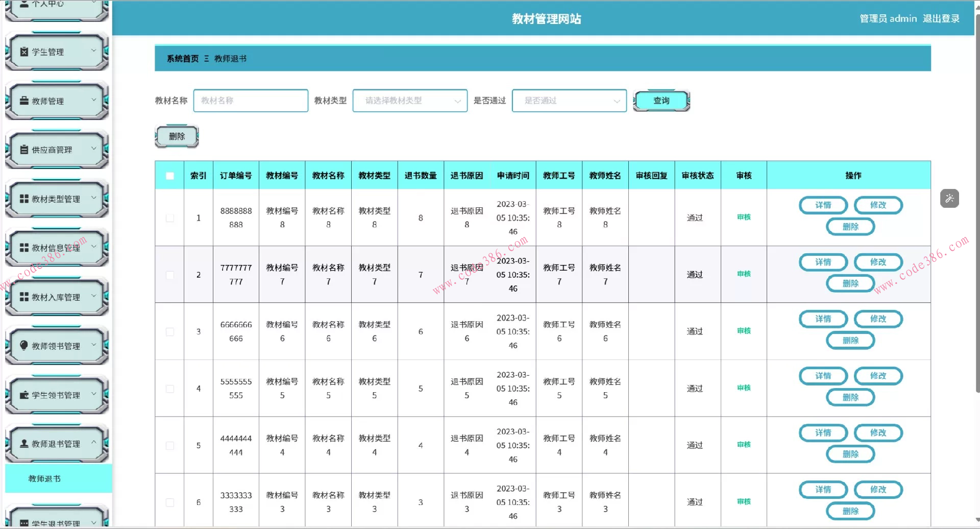This screenshot has height=529, width=980.
Task: Click the user icon beside 教师退书管理
Action: (24, 444)
